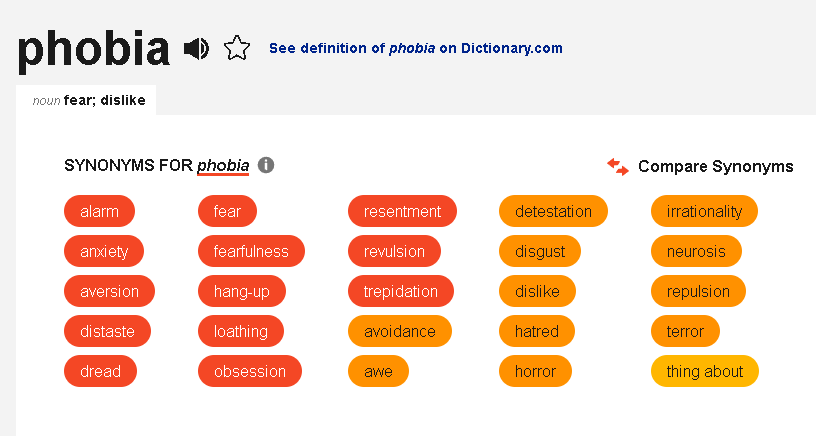Play the phobia pronunciation speaker icon
This screenshot has width=816, height=436.
click(x=196, y=49)
